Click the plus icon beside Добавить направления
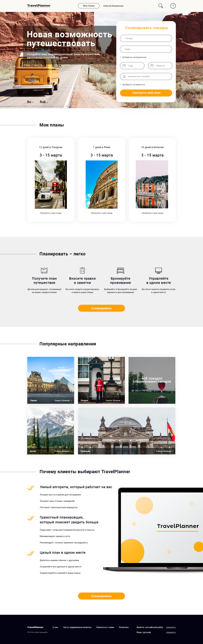203x644 pixels. pos(121,57)
